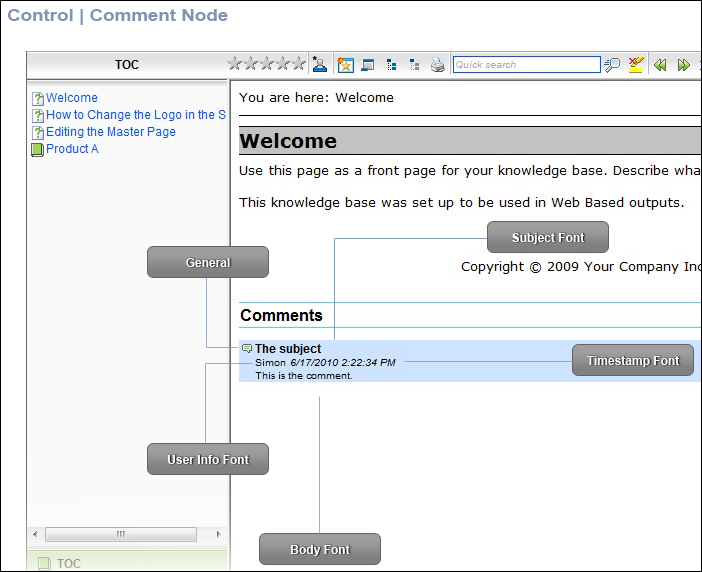Rate topic with first star
The width and height of the screenshot is (702, 572).
tap(234, 64)
